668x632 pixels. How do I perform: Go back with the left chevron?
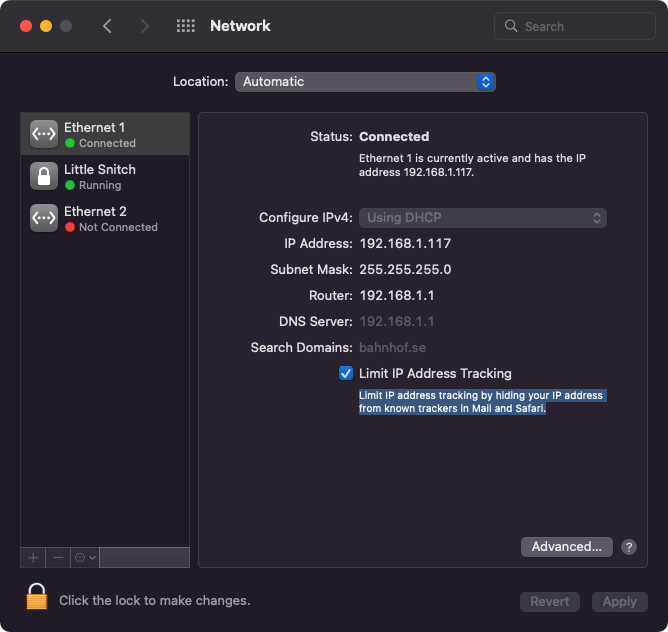108,26
